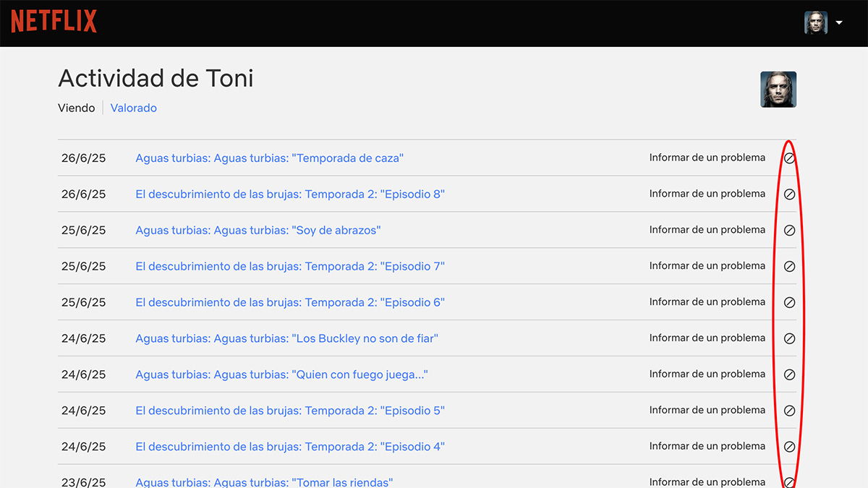
Task: Hide "Episodio 4" from viewing history
Action: click(x=790, y=447)
